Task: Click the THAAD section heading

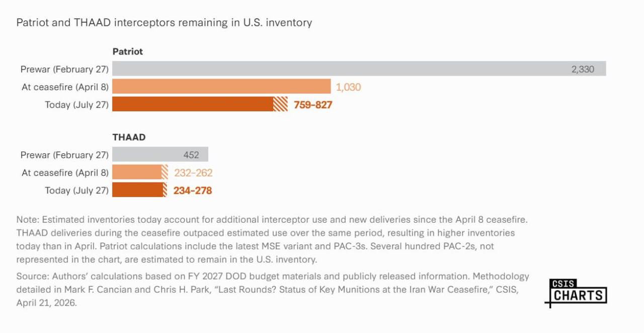Action: click(129, 137)
